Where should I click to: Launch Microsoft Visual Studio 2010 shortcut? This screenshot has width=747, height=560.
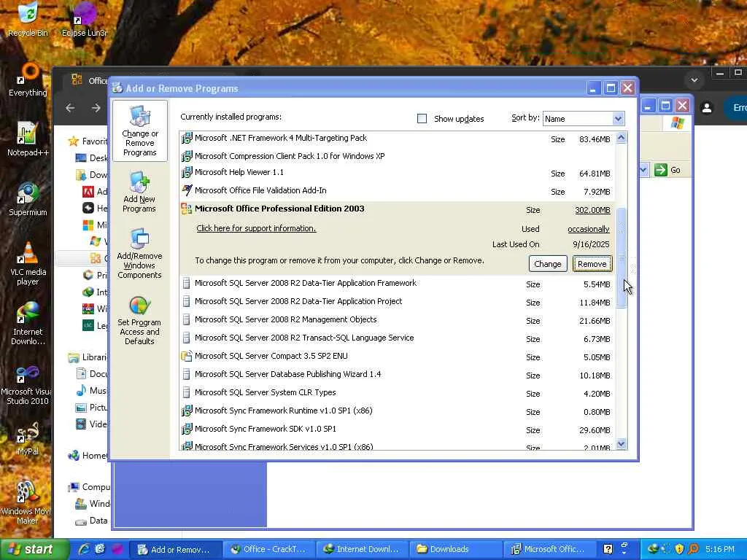[26, 384]
